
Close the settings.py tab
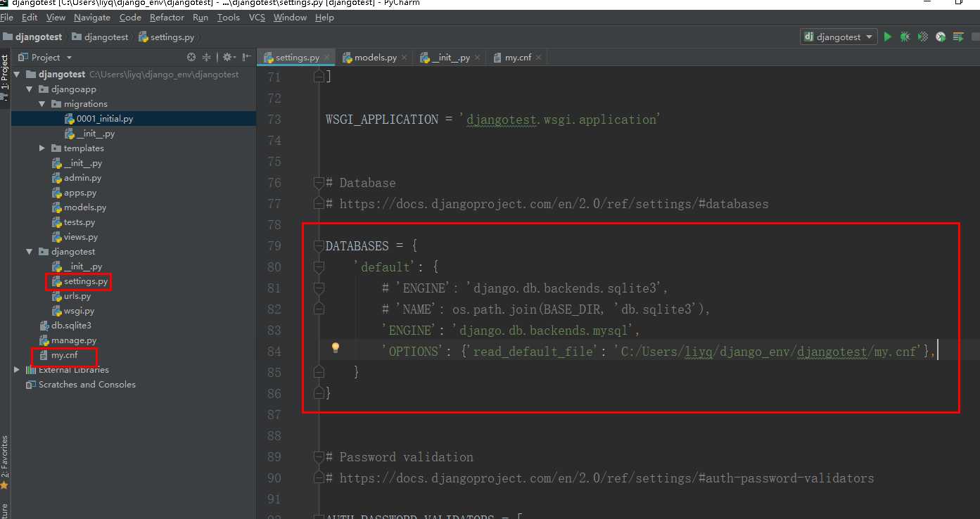pyautogui.click(x=325, y=58)
